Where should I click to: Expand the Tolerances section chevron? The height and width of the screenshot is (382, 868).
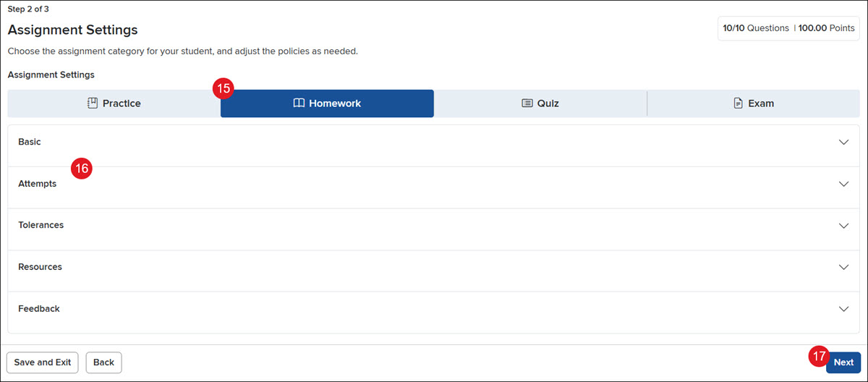click(x=843, y=226)
